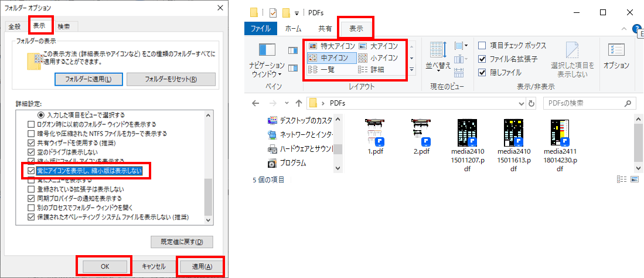644x278 pixels.
Task: Toggle 項目チェック ボックス checkbox
Action: 483,45
